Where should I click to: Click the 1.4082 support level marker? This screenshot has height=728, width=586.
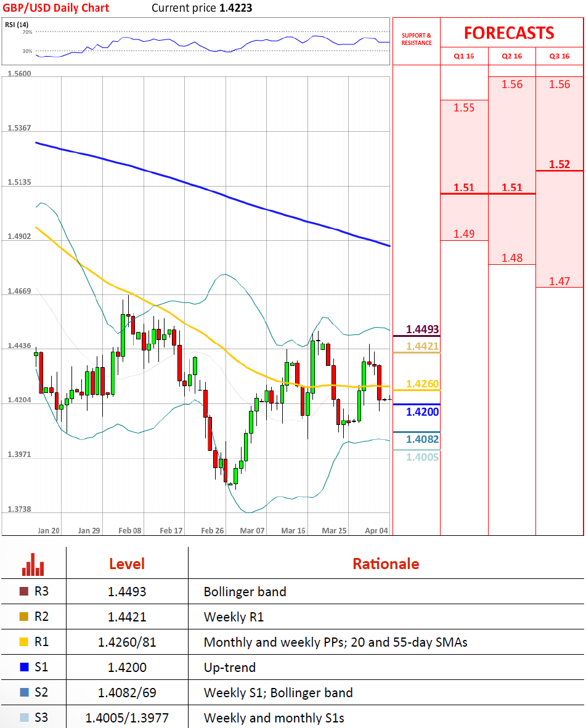(422, 439)
